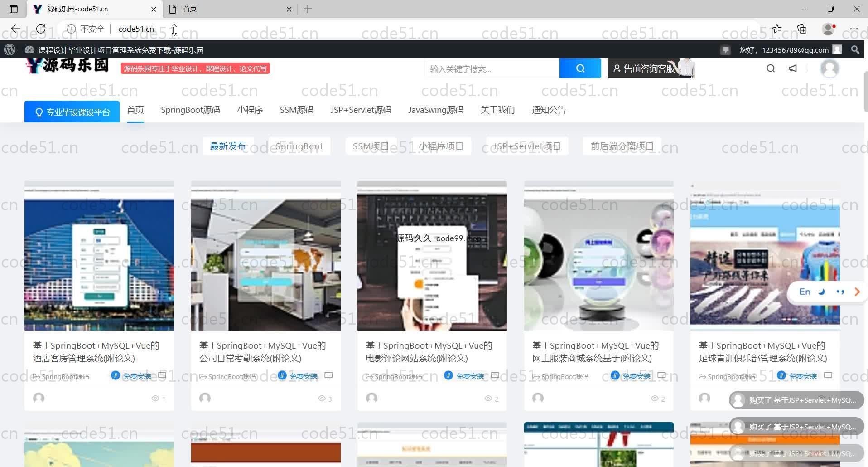Focus the 输入关键字搜索 search field
The height and width of the screenshot is (467, 868).
492,68
